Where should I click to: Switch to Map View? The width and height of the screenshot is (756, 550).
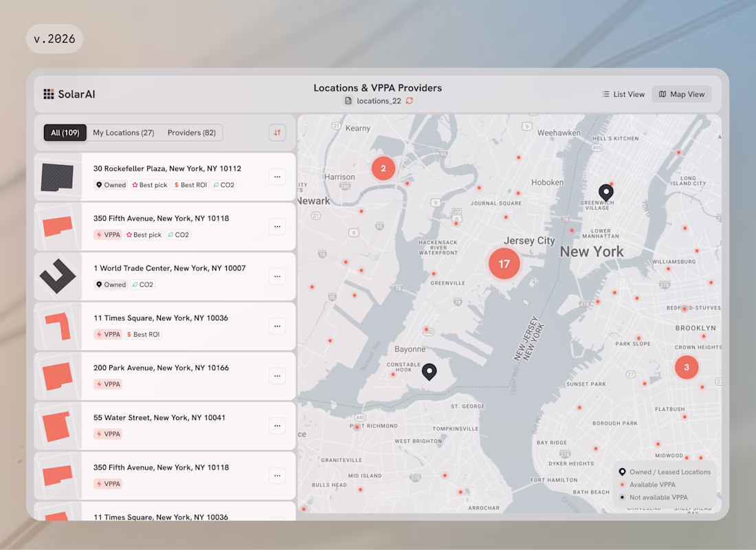click(x=682, y=94)
